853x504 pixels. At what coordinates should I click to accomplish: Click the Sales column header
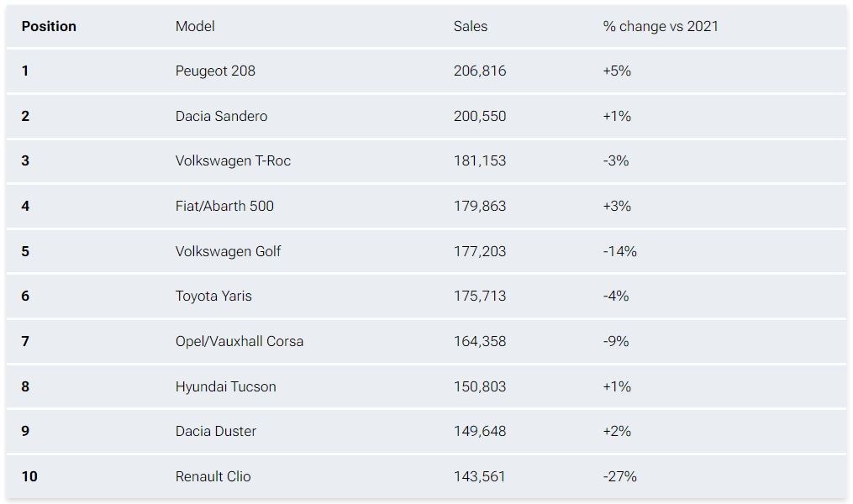[x=470, y=26]
